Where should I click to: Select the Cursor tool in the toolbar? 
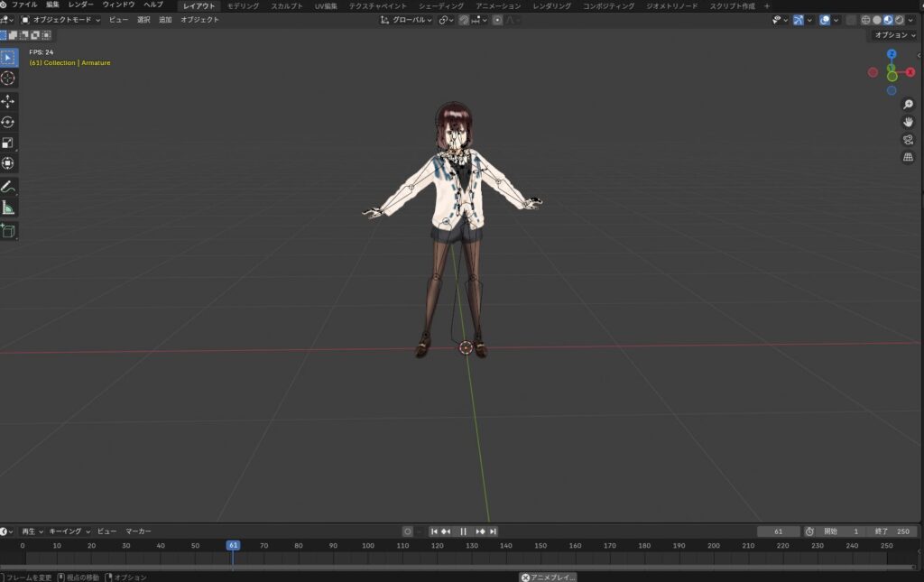(x=8, y=79)
